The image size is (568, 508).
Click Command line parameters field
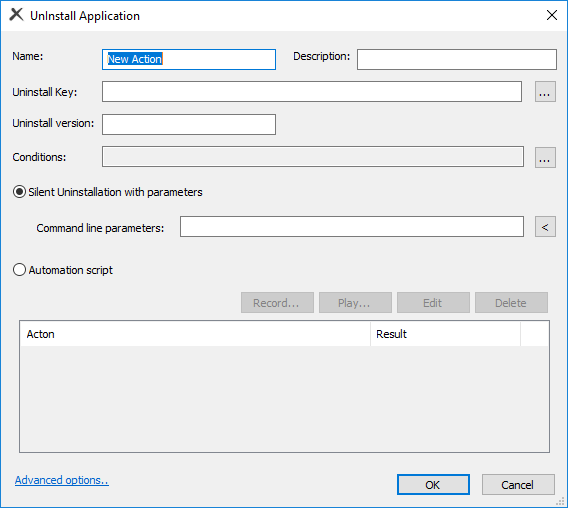coord(352,227)
